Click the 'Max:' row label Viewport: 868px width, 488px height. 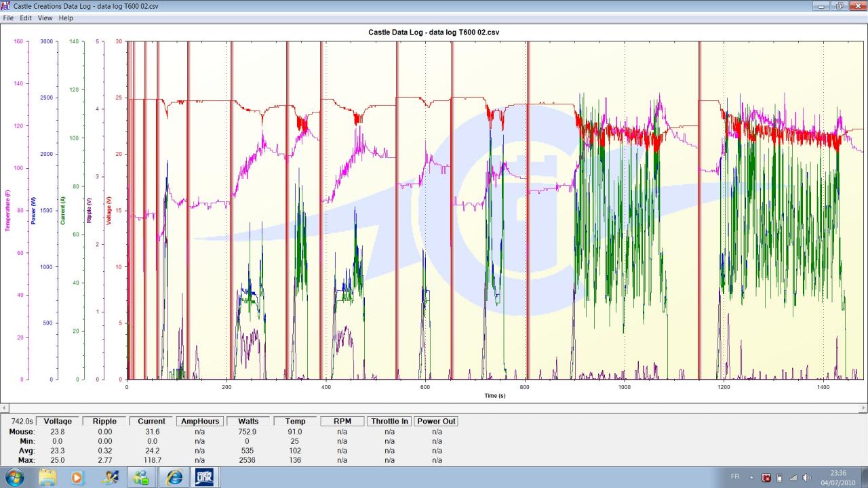[26, 460]
